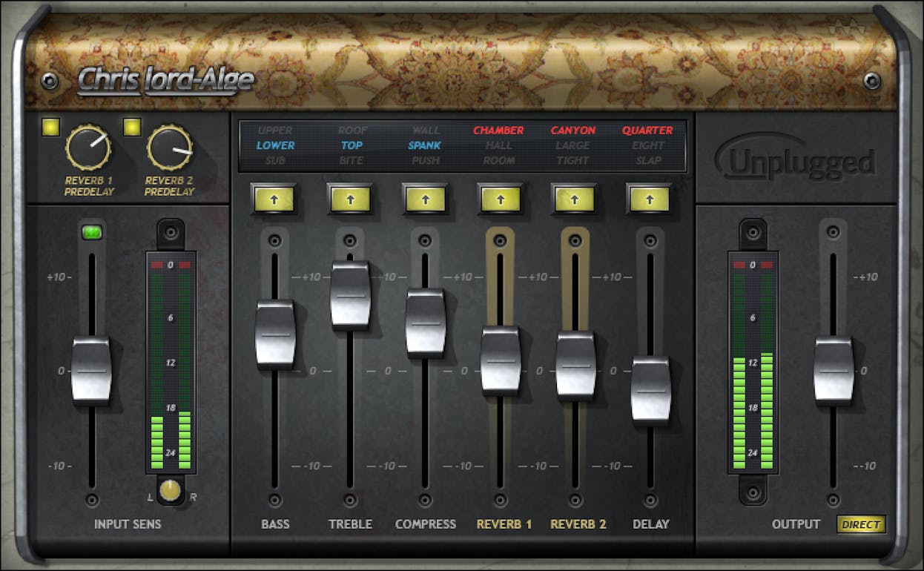Click the yellow arrow above the Bass fader
This screenshot has width=924, height=571.
point(274,198)
